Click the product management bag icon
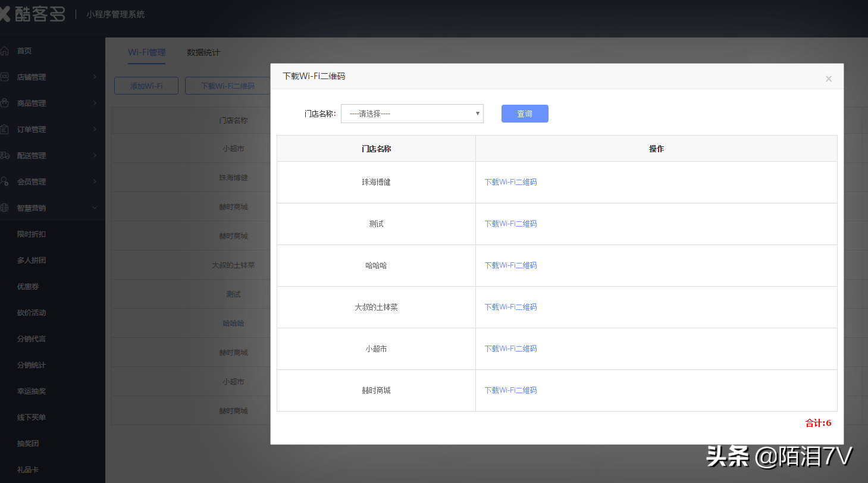This screenshot has width=868, height=483. tap(4, 103)
